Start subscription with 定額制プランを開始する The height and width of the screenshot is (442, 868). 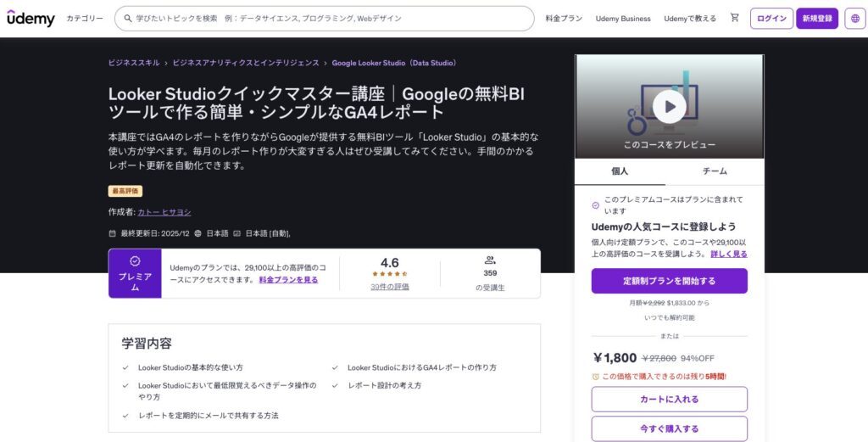669,281
